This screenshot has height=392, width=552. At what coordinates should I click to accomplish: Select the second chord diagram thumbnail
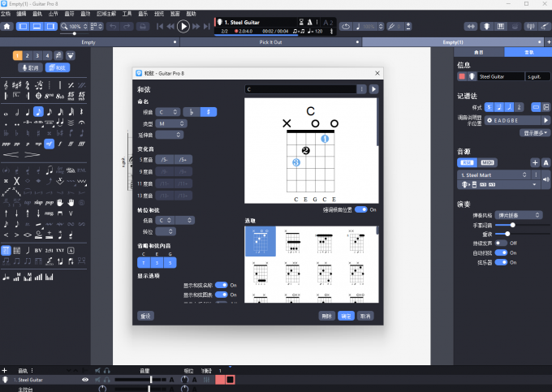[x=293, y=240]
